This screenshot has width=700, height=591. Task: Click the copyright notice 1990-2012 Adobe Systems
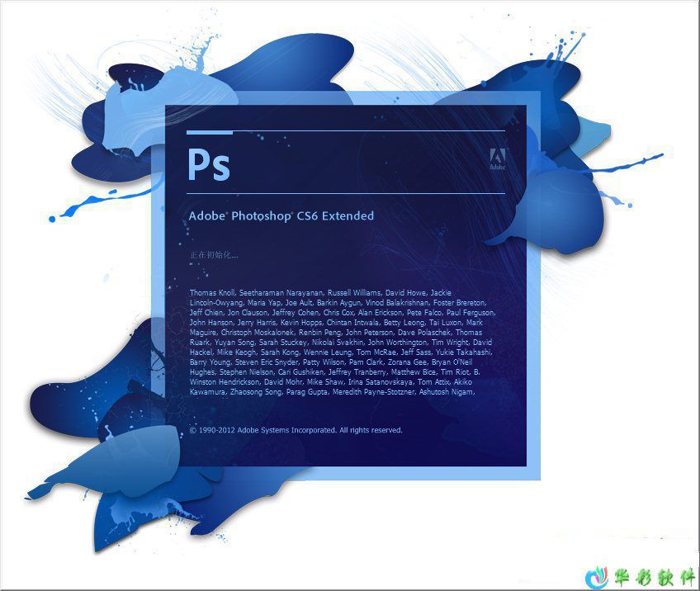point(296,430)
